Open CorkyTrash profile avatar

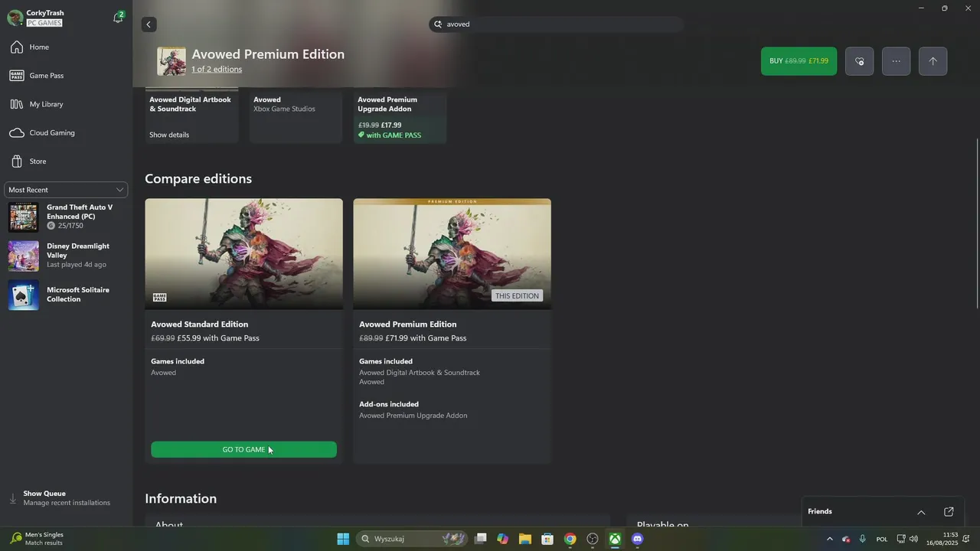point(15,18)
